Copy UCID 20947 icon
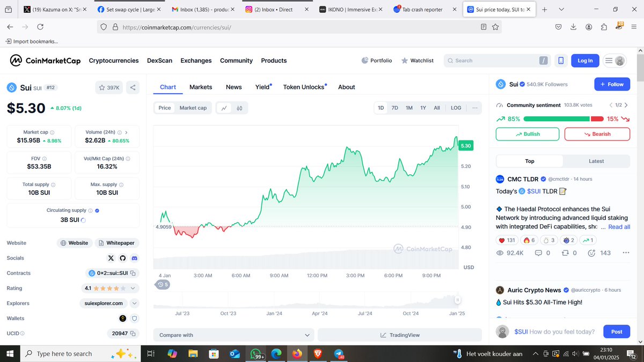644x362 pixels. click(133, 334)
